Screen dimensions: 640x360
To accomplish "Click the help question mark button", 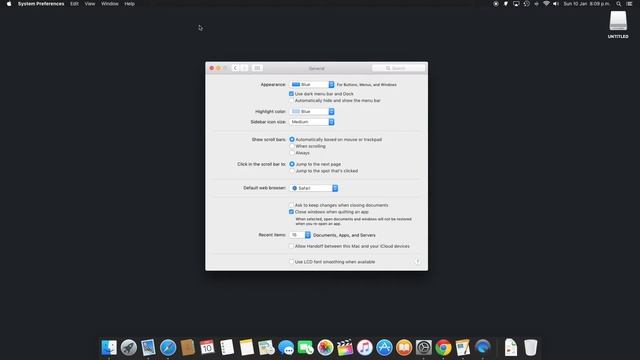I will 418,262.
